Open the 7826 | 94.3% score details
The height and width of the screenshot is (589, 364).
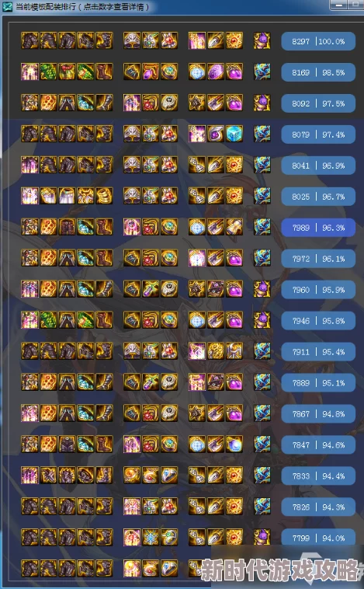click(x=318, y=507)
